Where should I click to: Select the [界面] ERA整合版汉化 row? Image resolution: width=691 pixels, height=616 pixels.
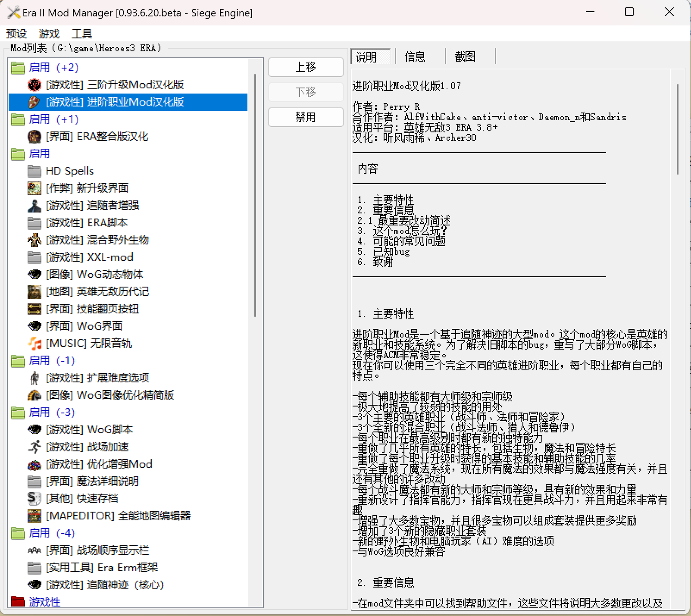pos(128,137)
